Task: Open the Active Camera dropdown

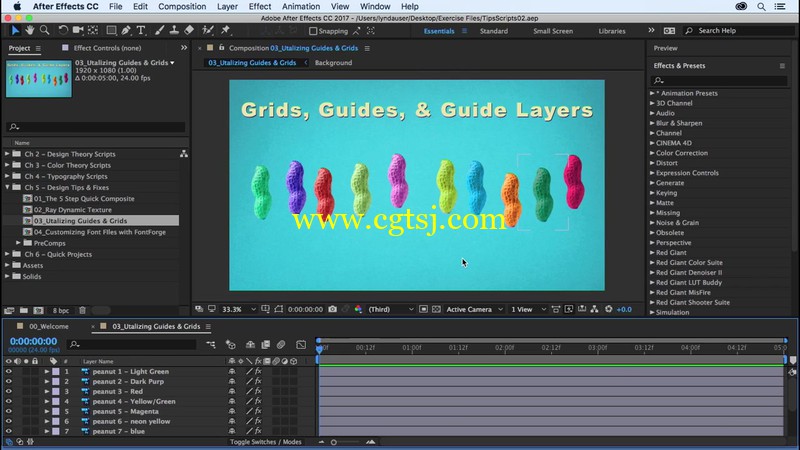Action: pyautogui.click(x=474, y=309)
